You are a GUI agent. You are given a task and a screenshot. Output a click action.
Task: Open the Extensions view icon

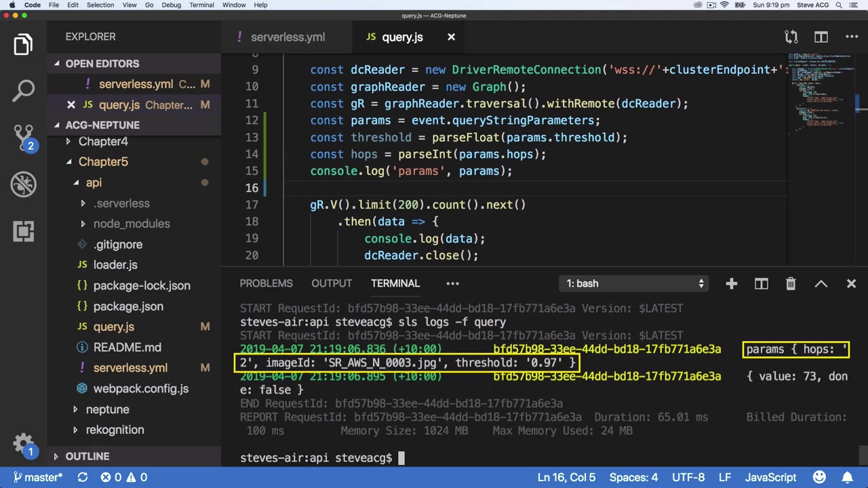coord(24,231)
